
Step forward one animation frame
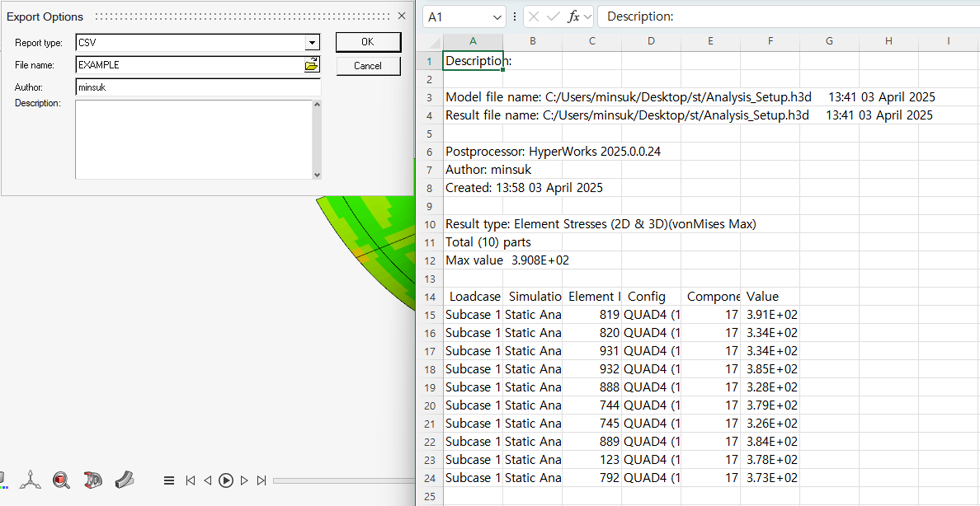coord(244,481)
